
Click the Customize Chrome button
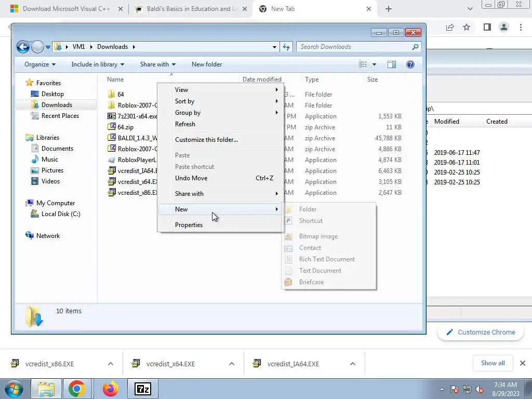(x=481, y=332)
